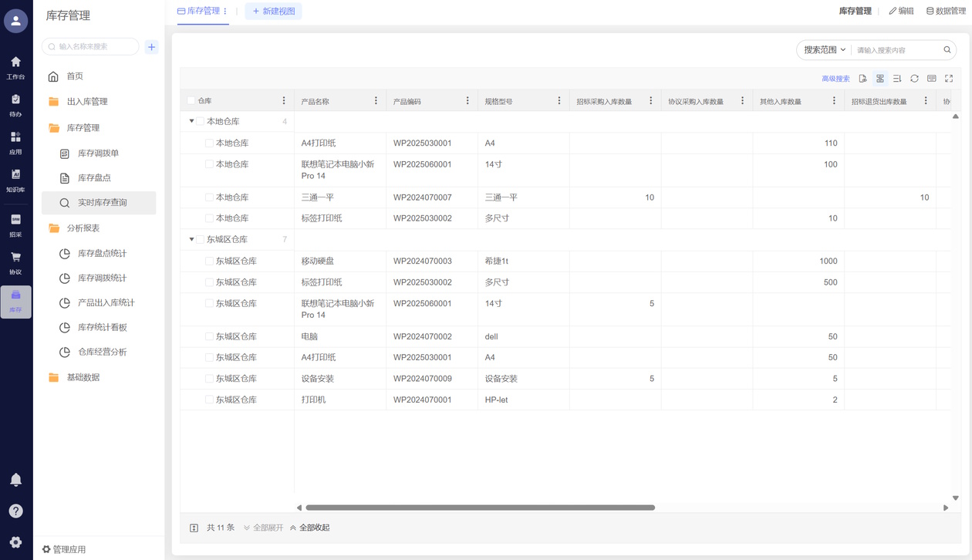The image size is (972, 560).
Task: Open the 知识库 icon in left rail
Action: point(15,180)
